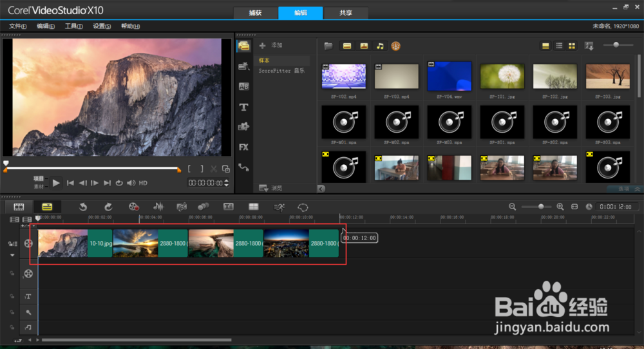The height and width of the screenshot is (349, 644).
Task: Click the Add folder button
Action: tap(270, 45)
